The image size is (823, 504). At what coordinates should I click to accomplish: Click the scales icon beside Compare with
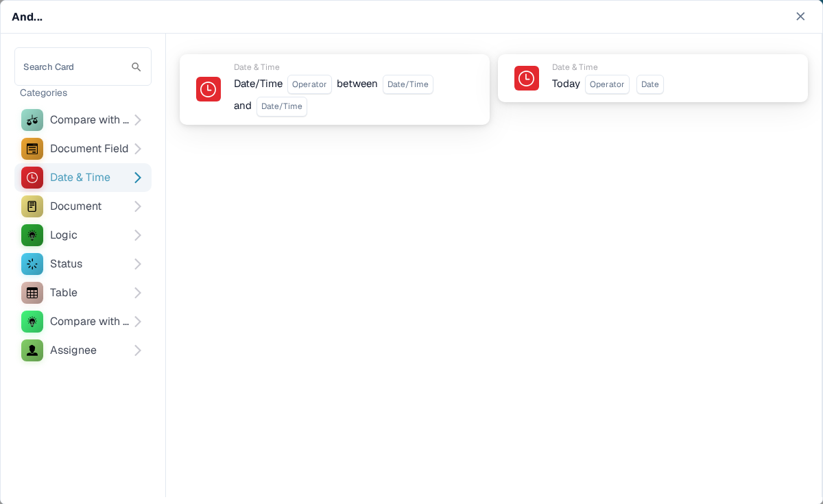coord(32,120)
